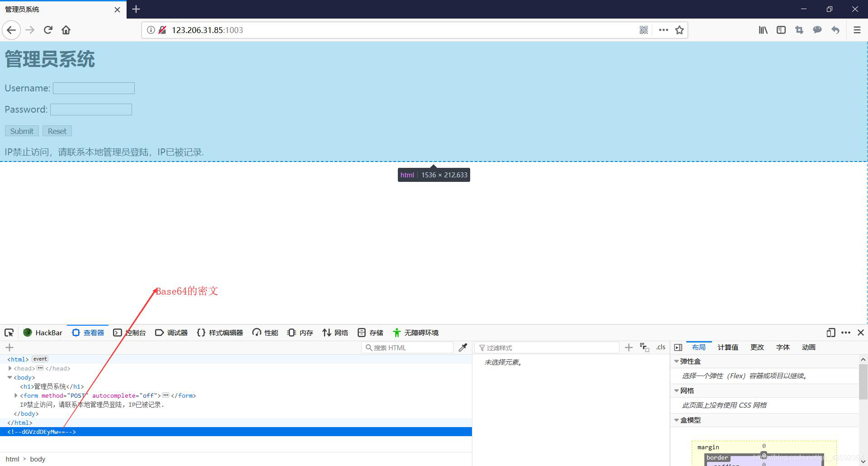Bookmark this page with the star

pyautogui.click(x=679, y=30)
